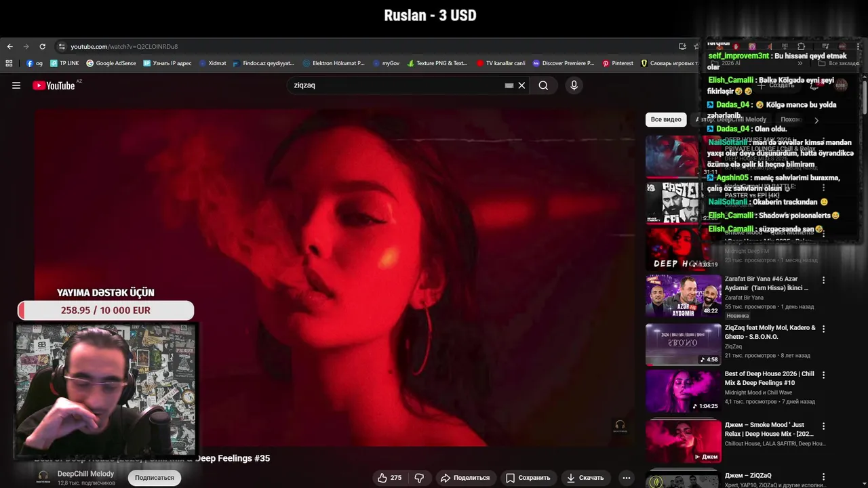Save video with Сохранить button
Image resolution: width=868 pixels, height=488 pixels.
click(528, 478)
